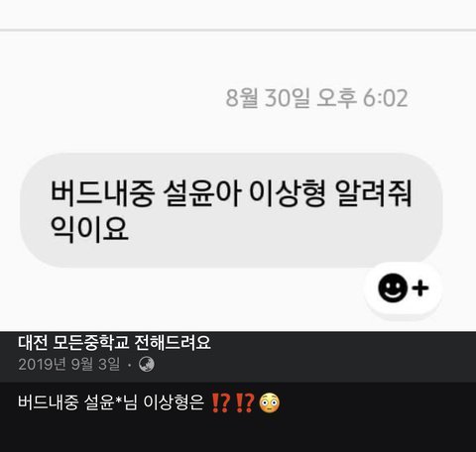Click the timestamp 8월 30일 오후 6:02
This screenshot has height=452, width=476.
(x=316, y=98)
